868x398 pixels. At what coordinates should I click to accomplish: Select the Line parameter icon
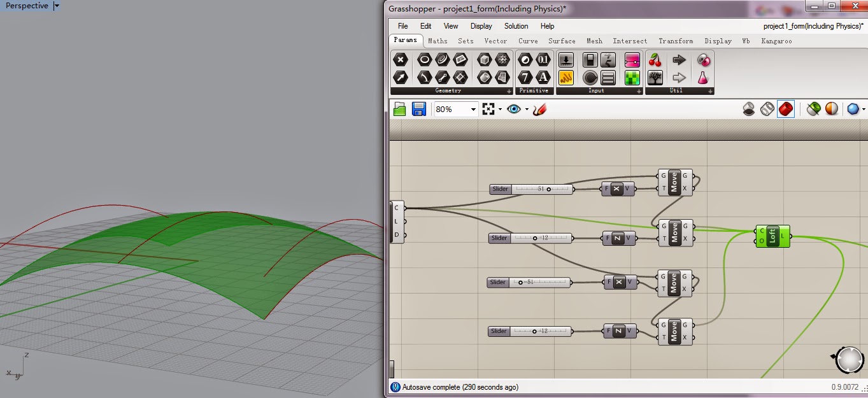pos(442,78)
